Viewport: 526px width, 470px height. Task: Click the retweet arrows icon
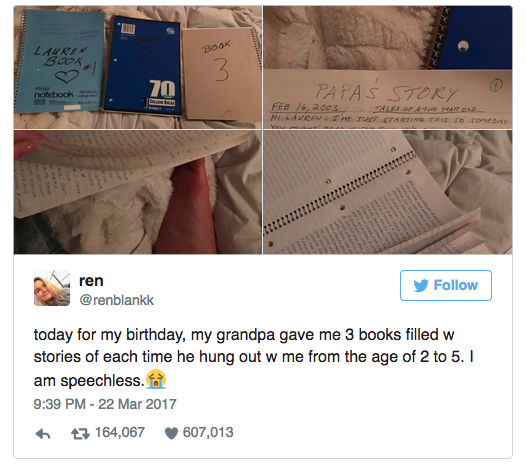click(x=81, y=434)
